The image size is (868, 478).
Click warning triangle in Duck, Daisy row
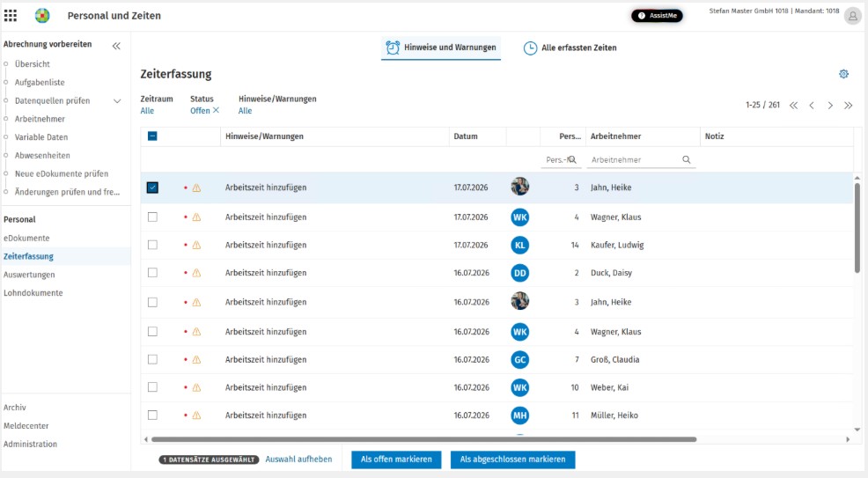pos(196,273)
